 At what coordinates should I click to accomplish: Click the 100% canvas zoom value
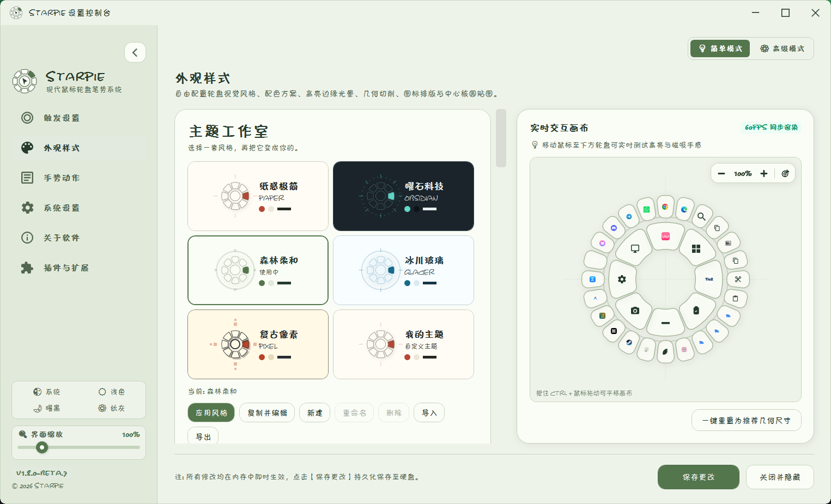point(743,173)
